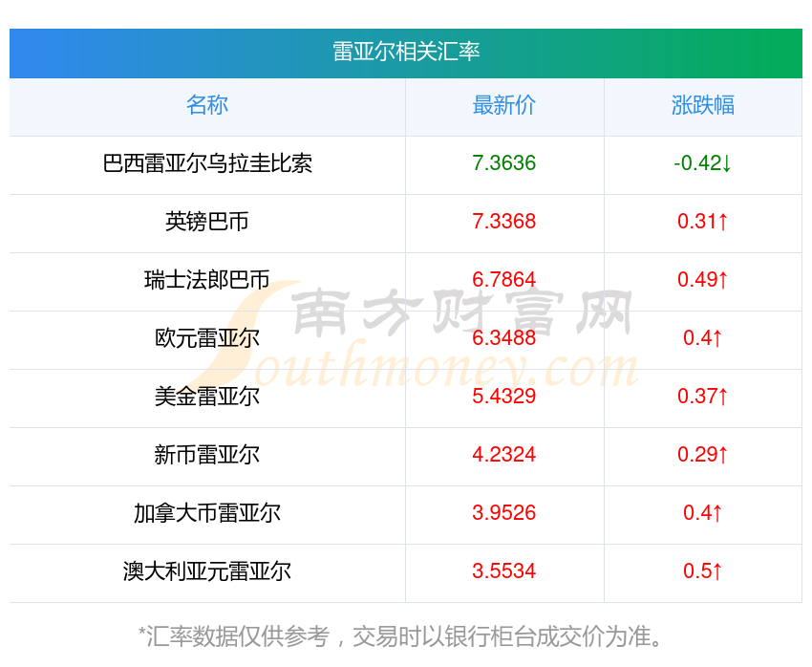Click the price 3.5534
The height and width of the screenshot is (667, 812).
pyautogui.click(x=503, y=571)
